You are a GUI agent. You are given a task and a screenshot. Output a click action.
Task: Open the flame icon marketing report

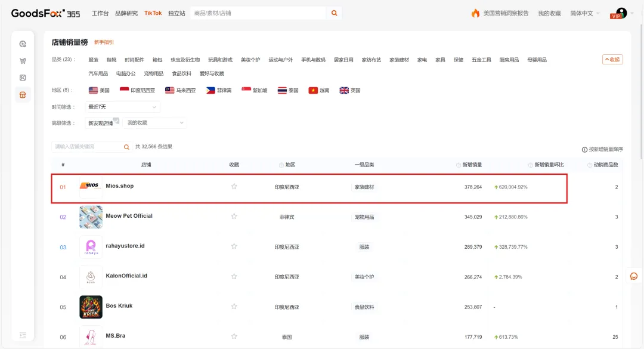point(475,13)
